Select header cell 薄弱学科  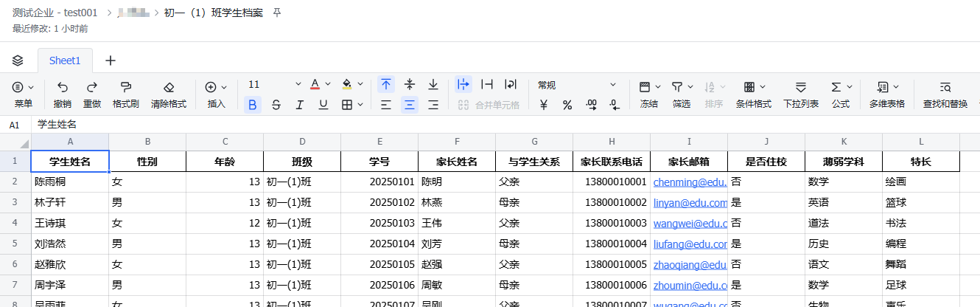(x=844, y=162)
